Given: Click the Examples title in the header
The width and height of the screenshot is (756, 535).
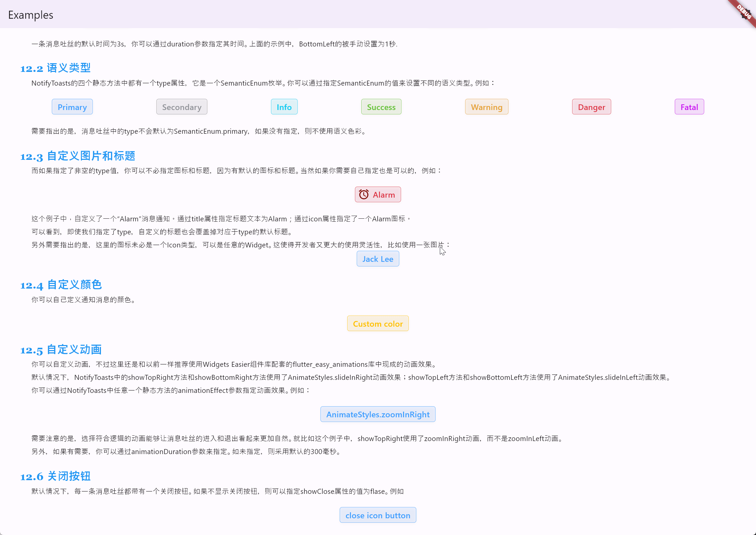Looking at the screenshot, I should pos(30,15).
